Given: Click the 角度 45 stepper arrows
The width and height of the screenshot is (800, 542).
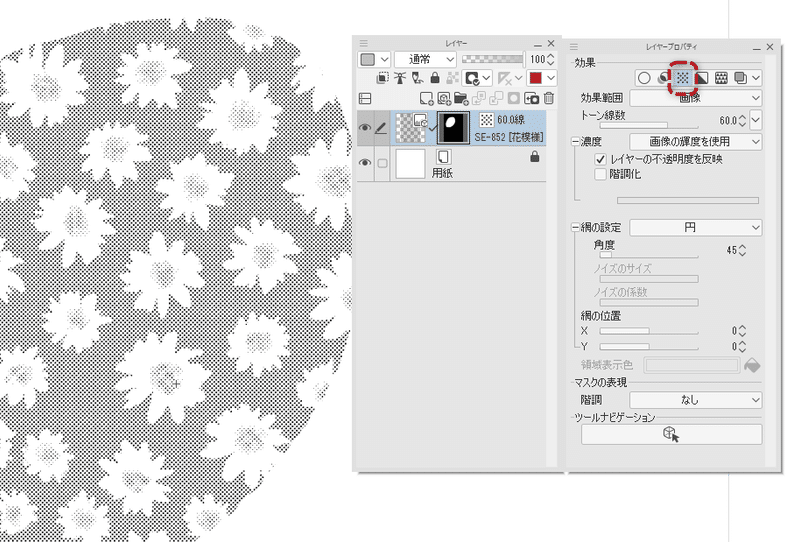Looking at the screenshot, I should point(742,250).
